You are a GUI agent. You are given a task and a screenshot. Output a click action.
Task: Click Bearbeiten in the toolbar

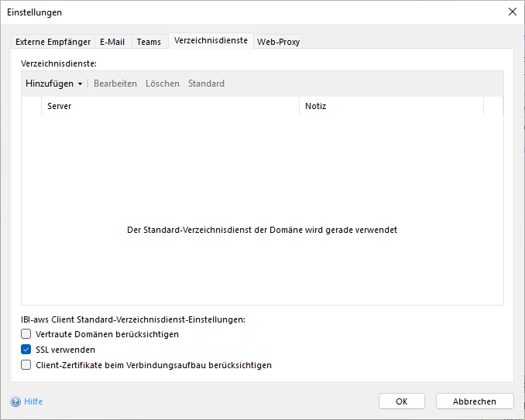115,84
